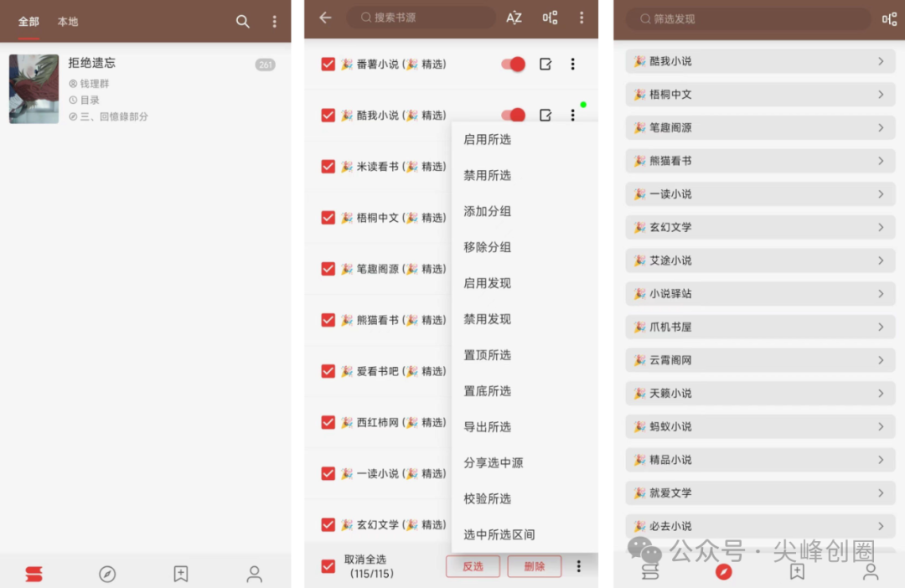Uncheck the 爱看书吧 checkbox

tap(328, 371)
